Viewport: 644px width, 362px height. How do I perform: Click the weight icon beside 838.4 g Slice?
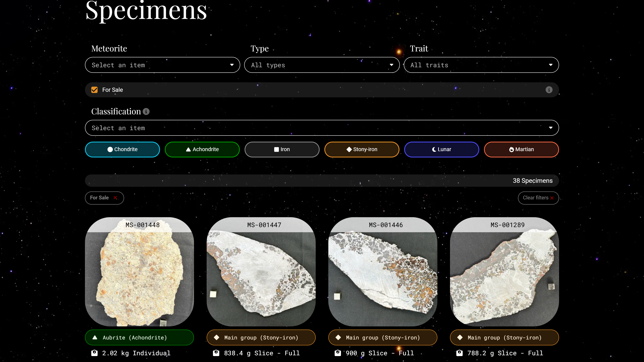point(216,353)
